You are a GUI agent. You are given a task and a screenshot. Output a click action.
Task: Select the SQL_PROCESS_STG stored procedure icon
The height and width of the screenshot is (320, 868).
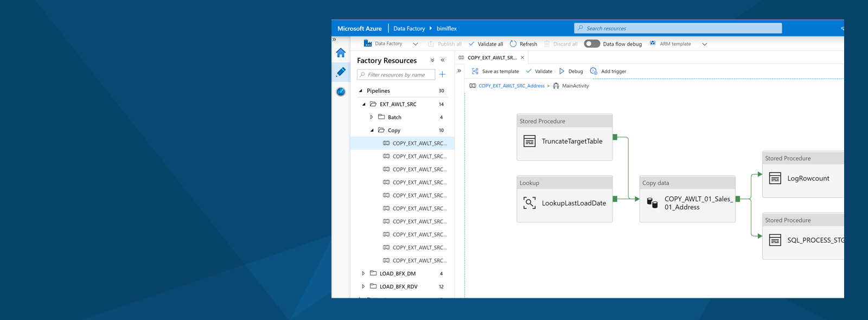click(x=775, y=240)
